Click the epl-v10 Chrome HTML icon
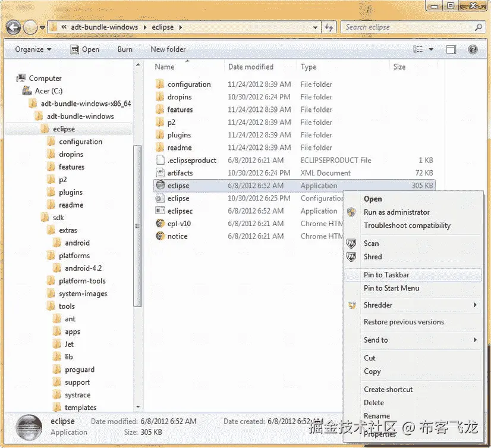491x448 pixels. point(160,223)
